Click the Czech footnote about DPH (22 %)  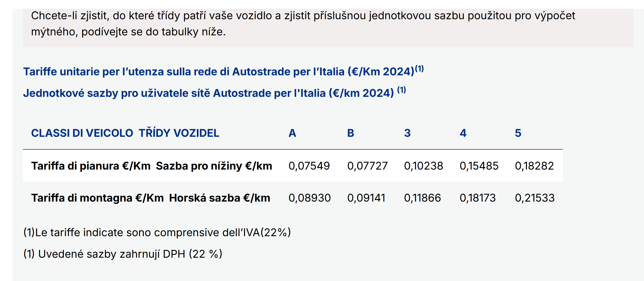[123, 254]
